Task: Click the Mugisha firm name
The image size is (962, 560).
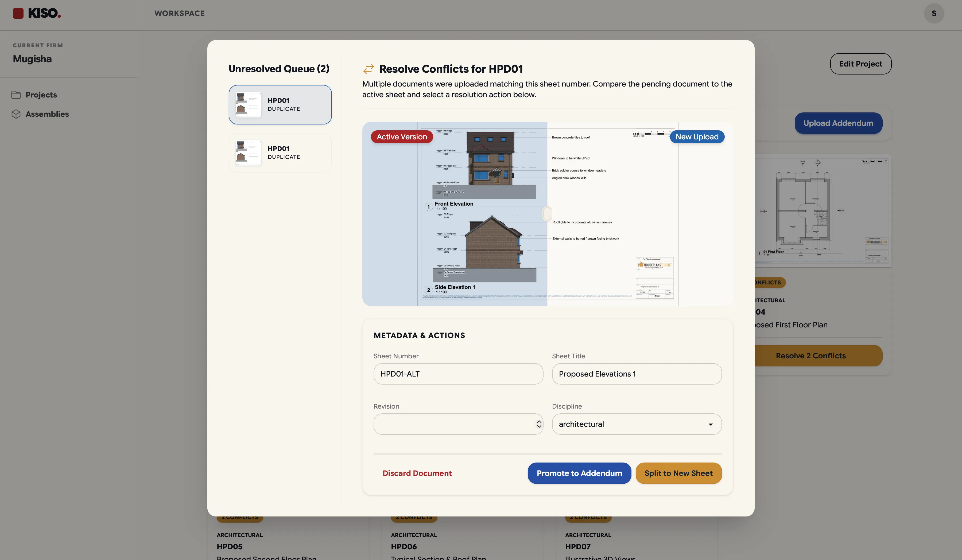Action: pyautogui.click(x=32, y=59)
